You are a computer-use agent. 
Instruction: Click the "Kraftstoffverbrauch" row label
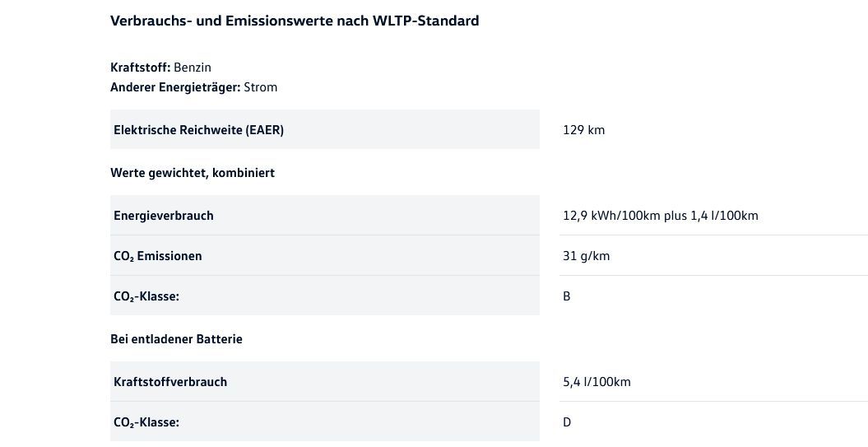coord(170,382)
